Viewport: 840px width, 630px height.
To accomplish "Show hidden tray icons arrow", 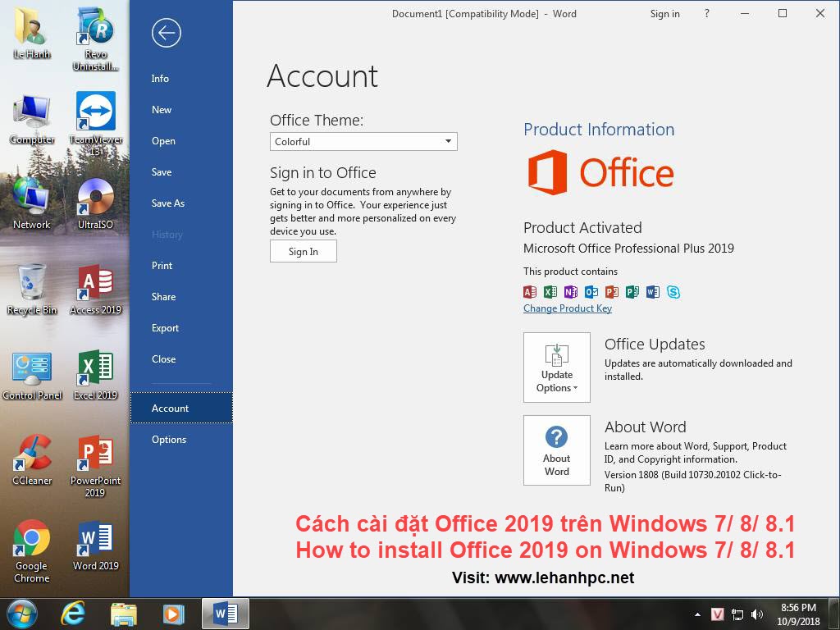I will pyautogui.click(x=697, y=614).
